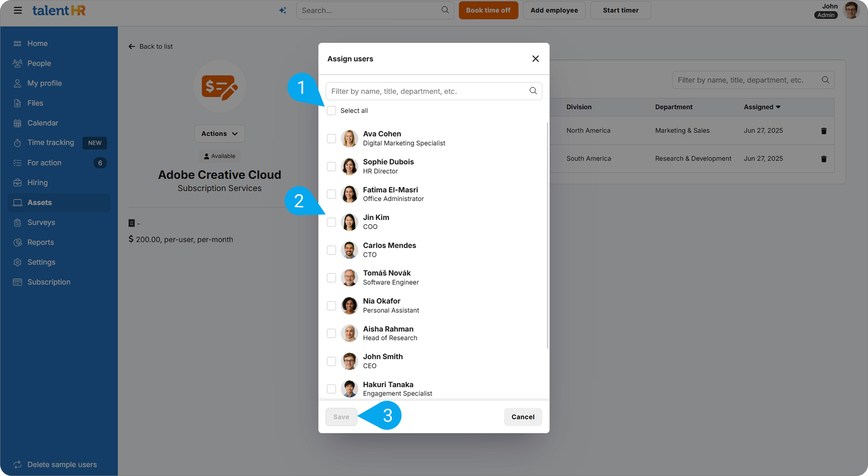The image size is (868, 476).
Task: Click Carlos Mendes' avatar photo
Action: [349, 250]
